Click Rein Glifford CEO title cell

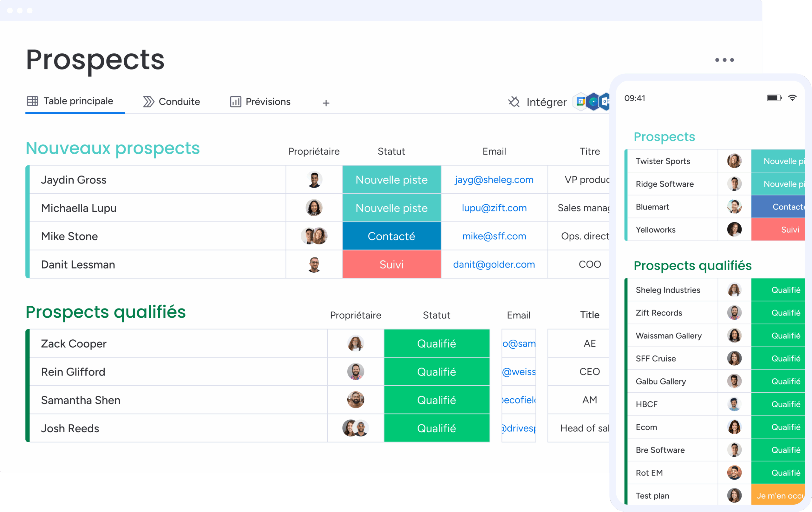pyautogui.click(x=579, y=372)
